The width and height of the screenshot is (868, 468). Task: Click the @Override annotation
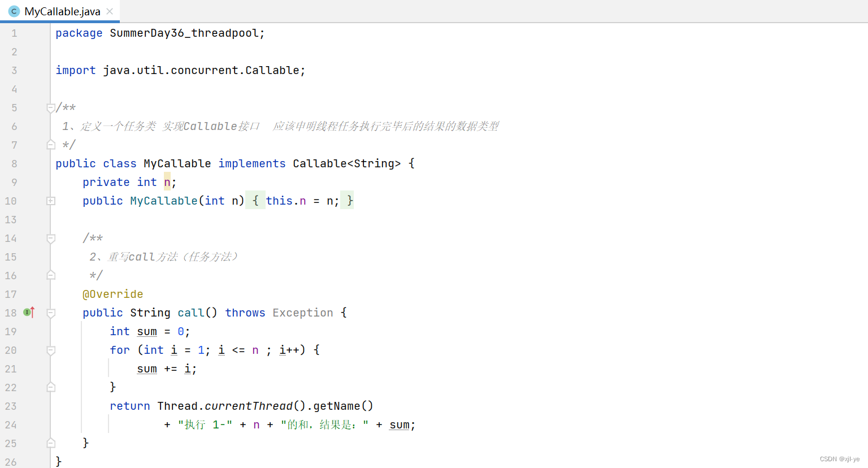113,294
